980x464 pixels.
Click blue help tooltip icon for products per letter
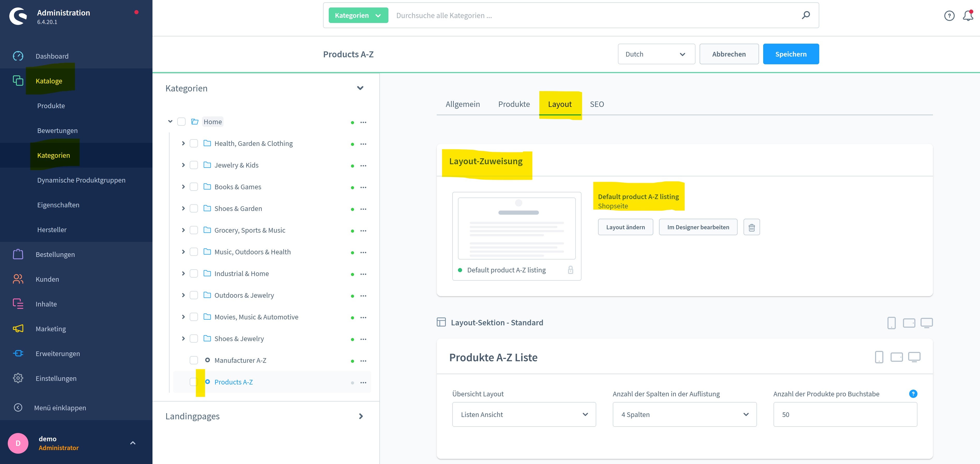click(x=913, y=394)
